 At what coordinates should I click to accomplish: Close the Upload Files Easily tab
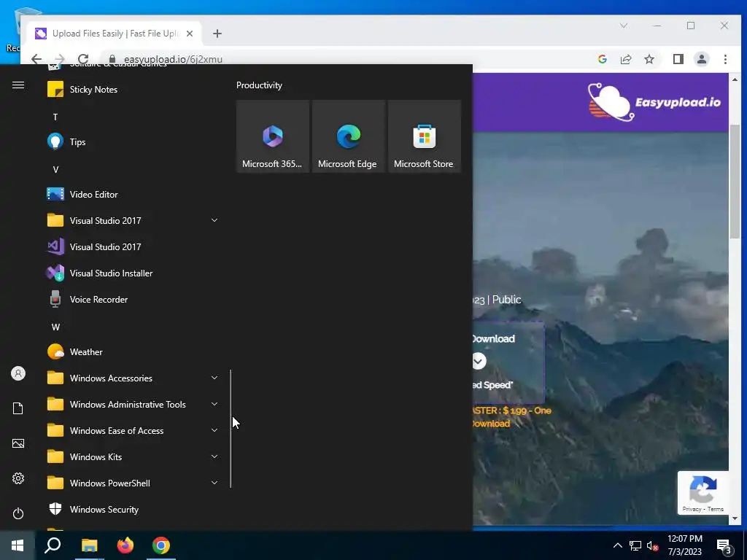pyautogui.click(x=190, y=34)
